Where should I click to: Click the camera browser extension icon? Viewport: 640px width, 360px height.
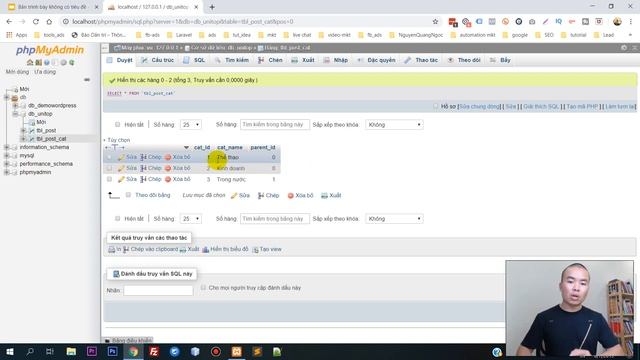pyautogui.click(x=532, y=22)
